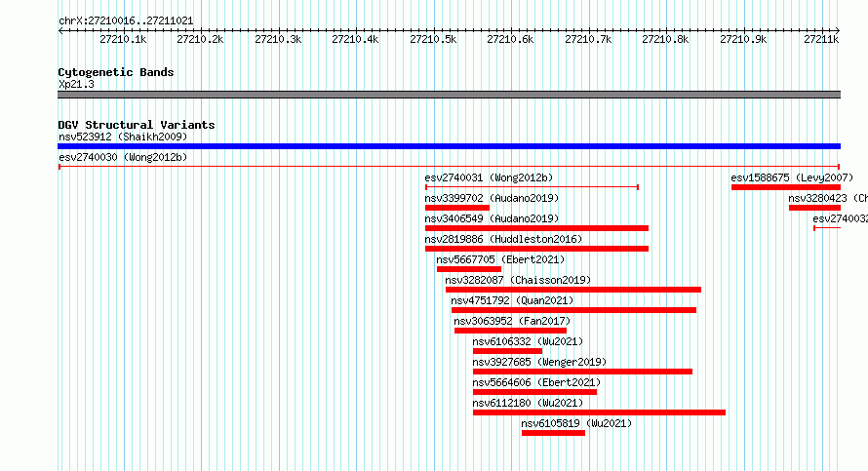The width and height of the screenshot is (868, 471).
Task: Open the nsv3406549 (Audano2019) label
Action: 492,218
